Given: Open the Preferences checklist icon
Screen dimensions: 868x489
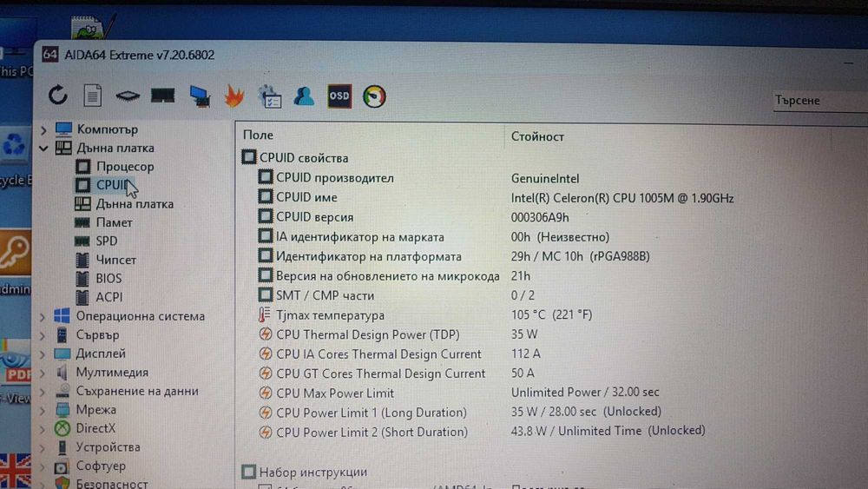Looking at the screenshot, I should coord(270,96).
